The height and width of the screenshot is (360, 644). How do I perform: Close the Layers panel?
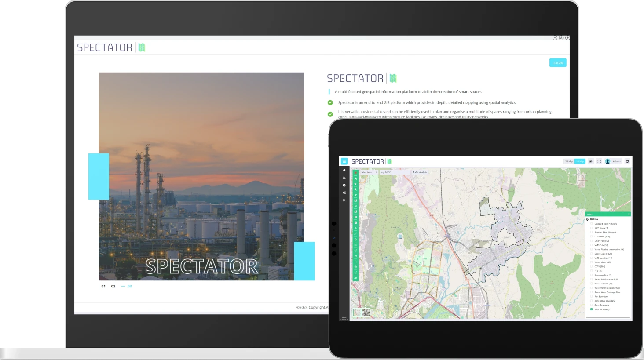(629, 214)
